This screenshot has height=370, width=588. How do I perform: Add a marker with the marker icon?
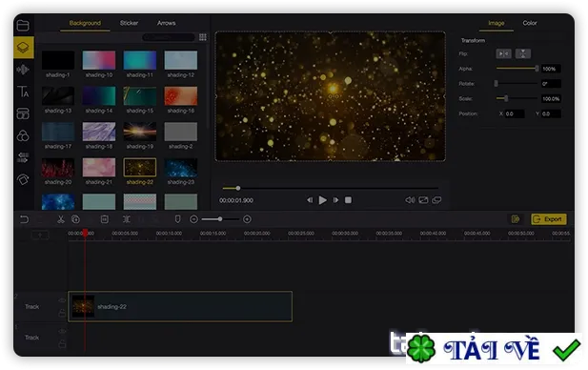[178, 218]
